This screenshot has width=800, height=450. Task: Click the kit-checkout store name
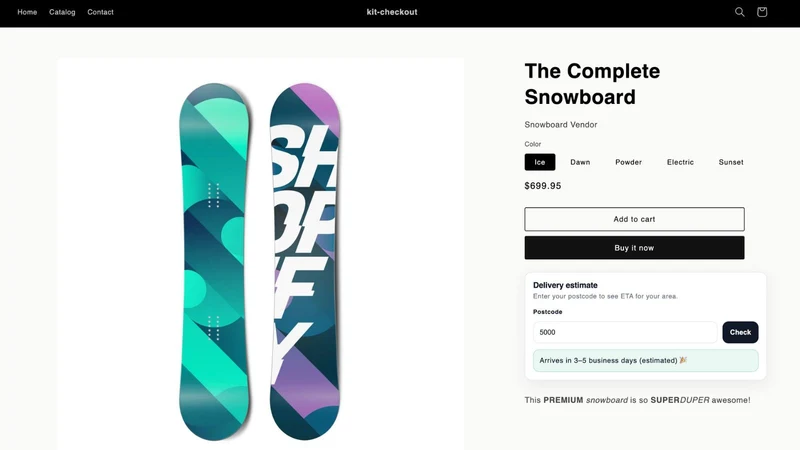tap(392, 12)
